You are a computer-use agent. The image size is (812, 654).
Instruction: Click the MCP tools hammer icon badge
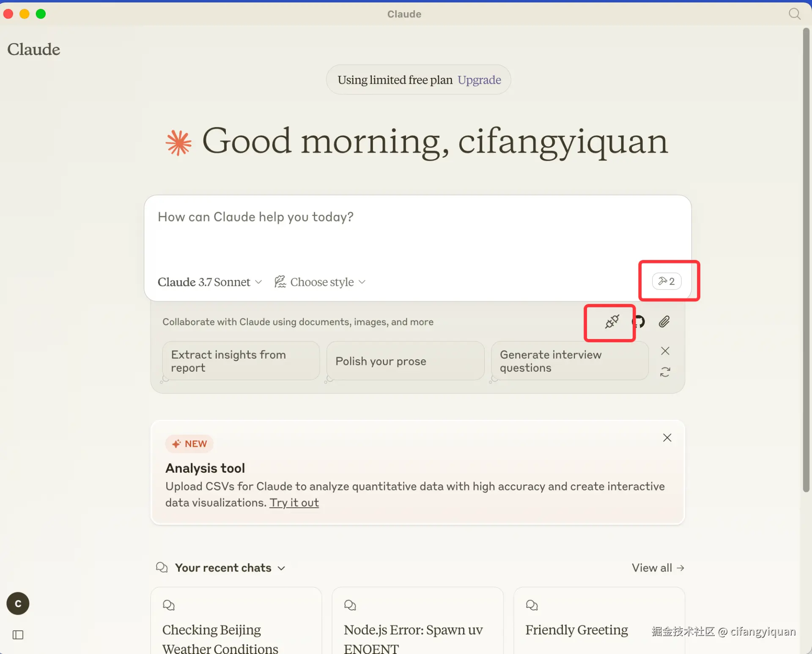click(x=667, y=281)
